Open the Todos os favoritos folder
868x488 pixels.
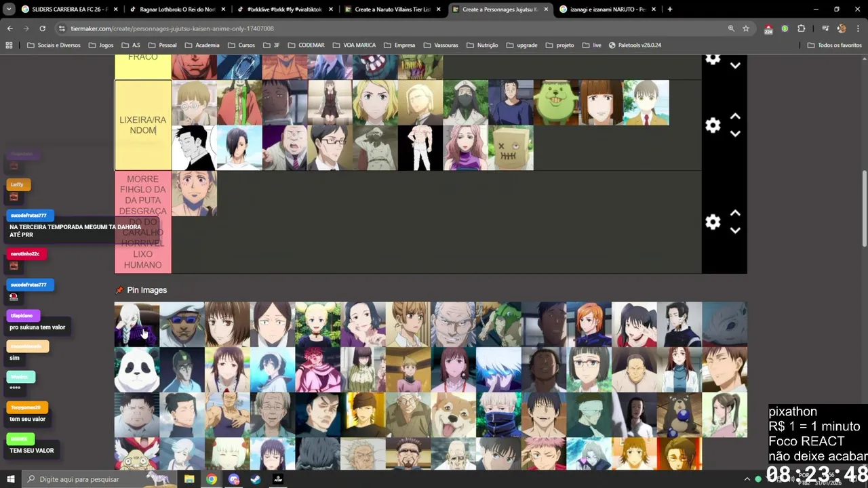(835, 45)
